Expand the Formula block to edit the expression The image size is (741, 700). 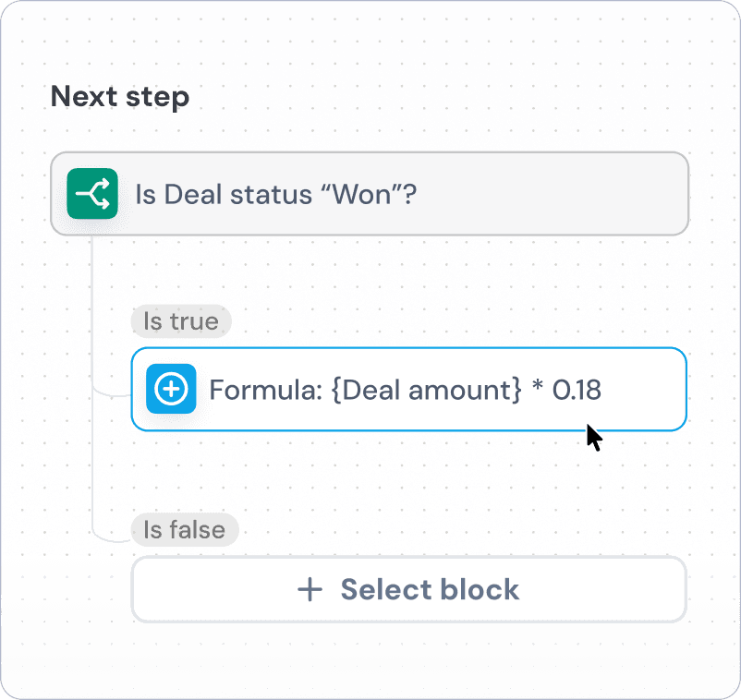pyautogui.click(x=408, y=390)
